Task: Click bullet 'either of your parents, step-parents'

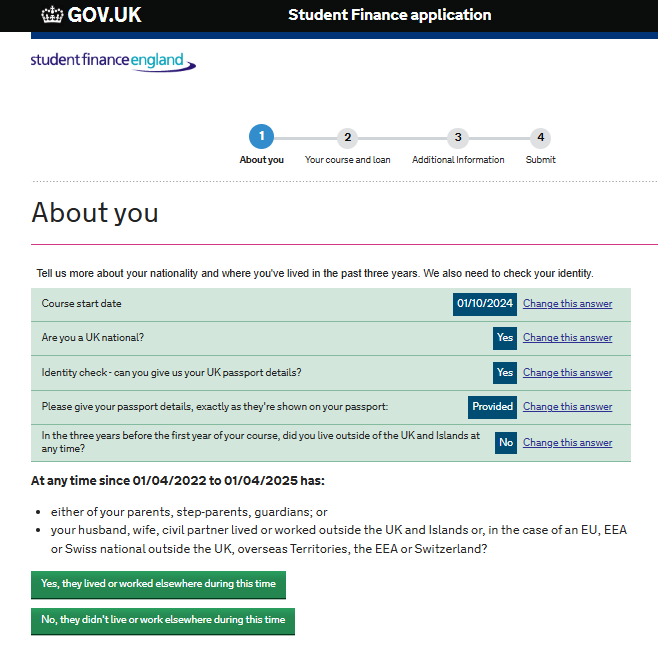Action: click(x=189, y=512)
